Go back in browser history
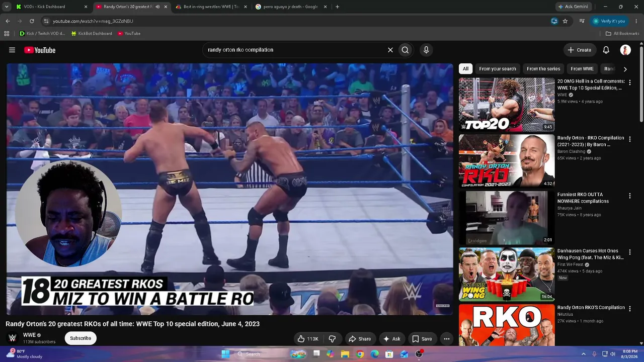The image size is (644, 362). (8, 21)
